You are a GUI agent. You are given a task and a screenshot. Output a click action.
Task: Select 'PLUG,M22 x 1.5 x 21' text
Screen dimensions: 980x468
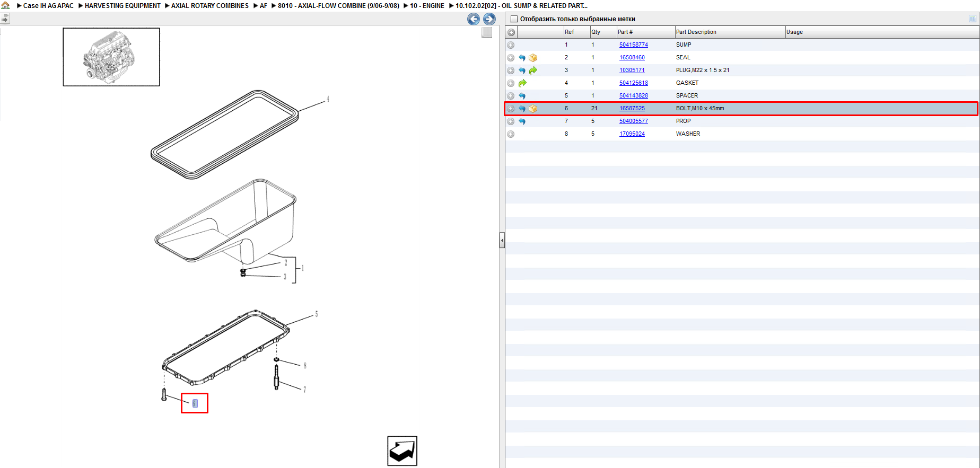[x=703, y=70]
